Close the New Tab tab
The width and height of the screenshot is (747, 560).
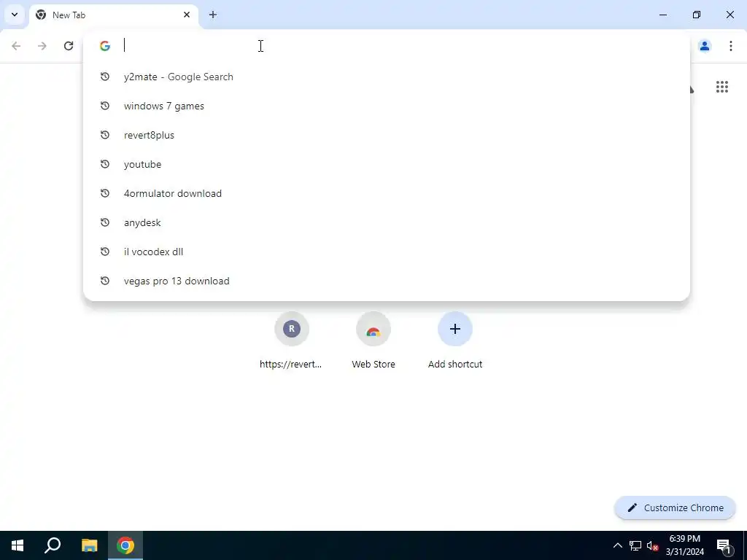[x=187, y=15]
